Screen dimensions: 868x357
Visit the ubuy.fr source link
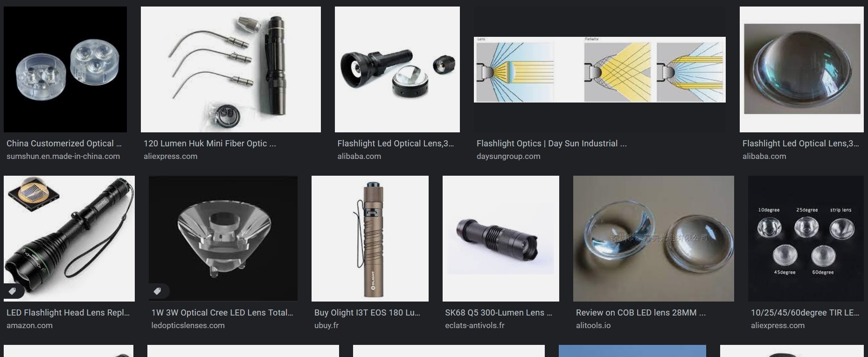click(x=326, y=326)
